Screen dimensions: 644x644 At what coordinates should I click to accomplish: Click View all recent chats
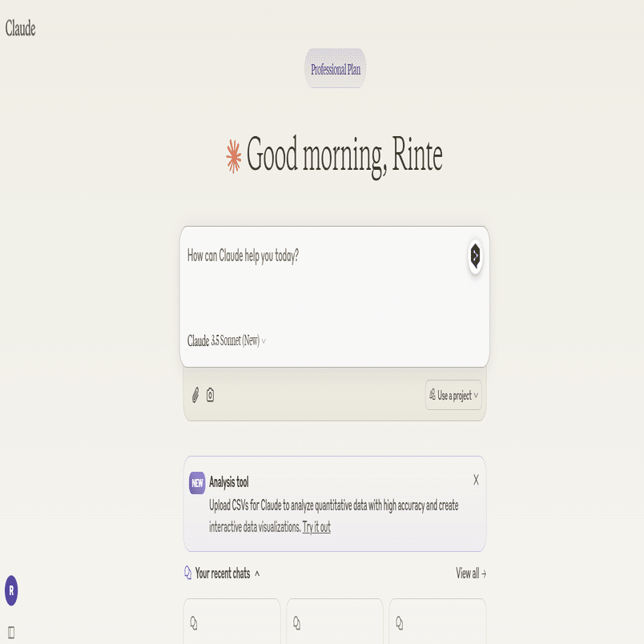[x=471, y=574]
